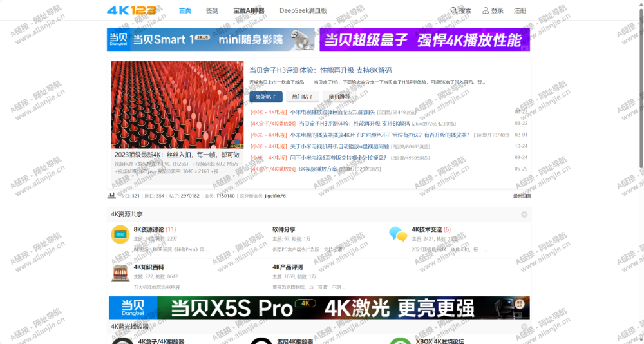Click the 4K技术交流 chat bubbles icon

[399, 234]
